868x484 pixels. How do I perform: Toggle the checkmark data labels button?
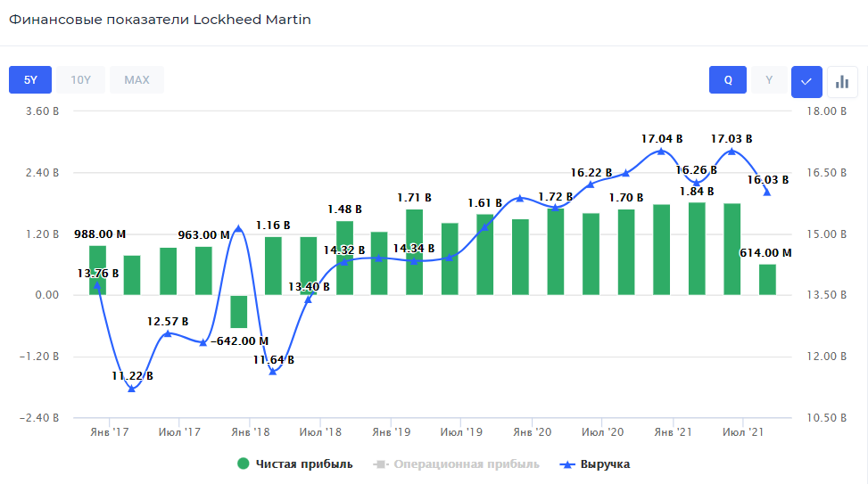pyautogui.click(x=806, y=81)
